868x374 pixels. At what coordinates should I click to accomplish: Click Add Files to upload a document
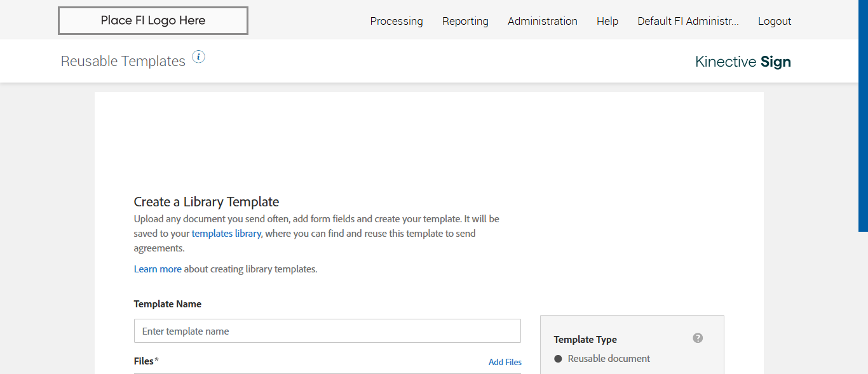505,362
